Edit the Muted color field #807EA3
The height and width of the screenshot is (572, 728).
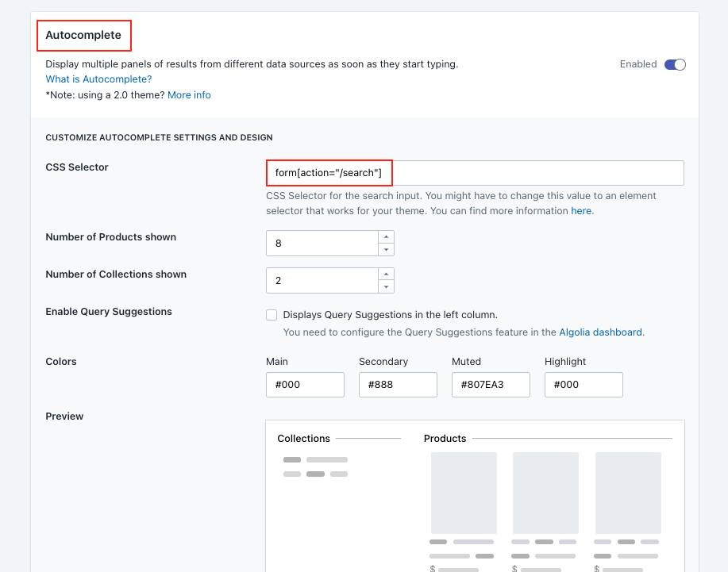(491, 385)
